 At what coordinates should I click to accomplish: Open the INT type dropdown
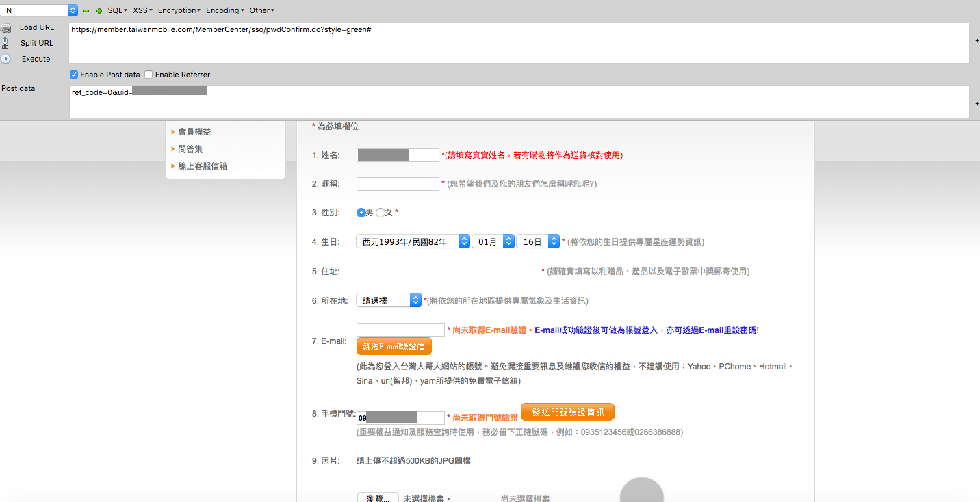point(39,10)
